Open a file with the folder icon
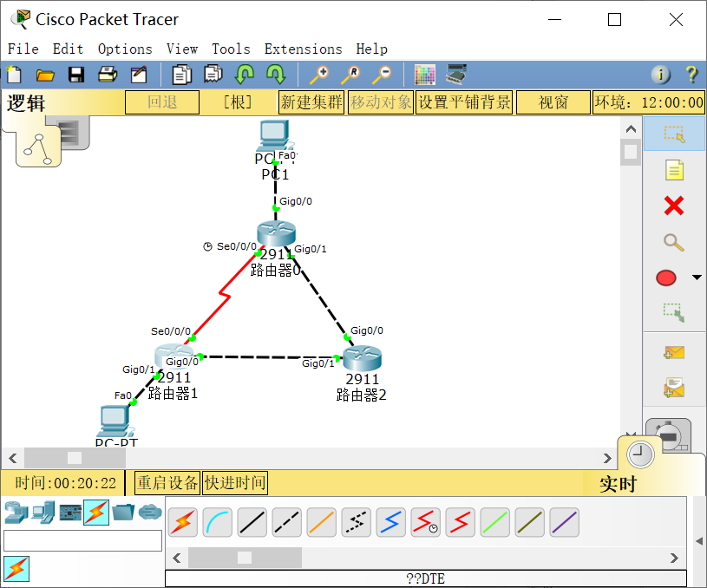The image size is (707, 588). tap(45, 75)
